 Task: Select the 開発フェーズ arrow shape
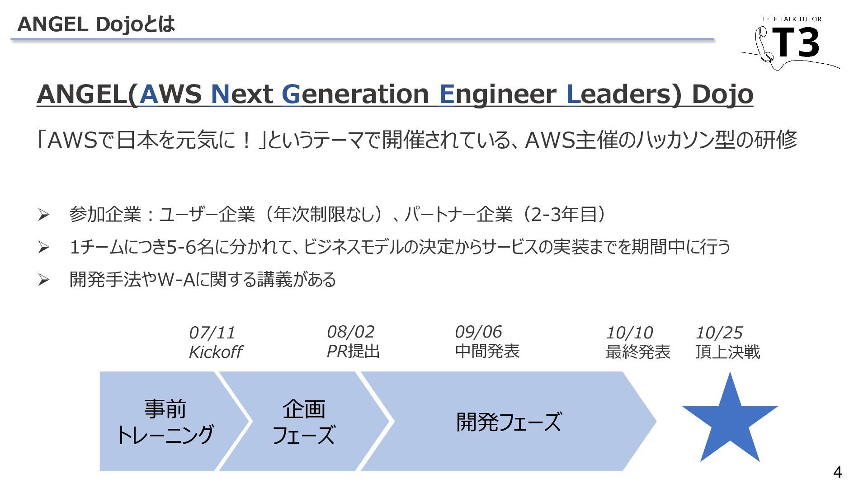coord(509,421)
